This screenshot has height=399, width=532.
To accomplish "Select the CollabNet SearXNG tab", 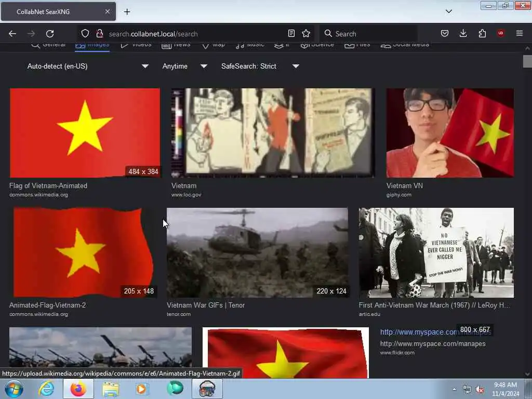I will (58, 11).
